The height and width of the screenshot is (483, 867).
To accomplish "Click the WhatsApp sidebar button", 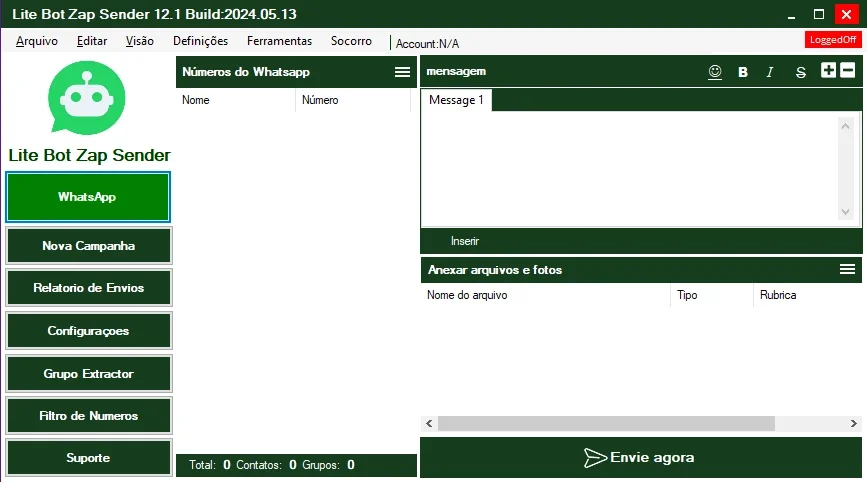I will 88,197.
